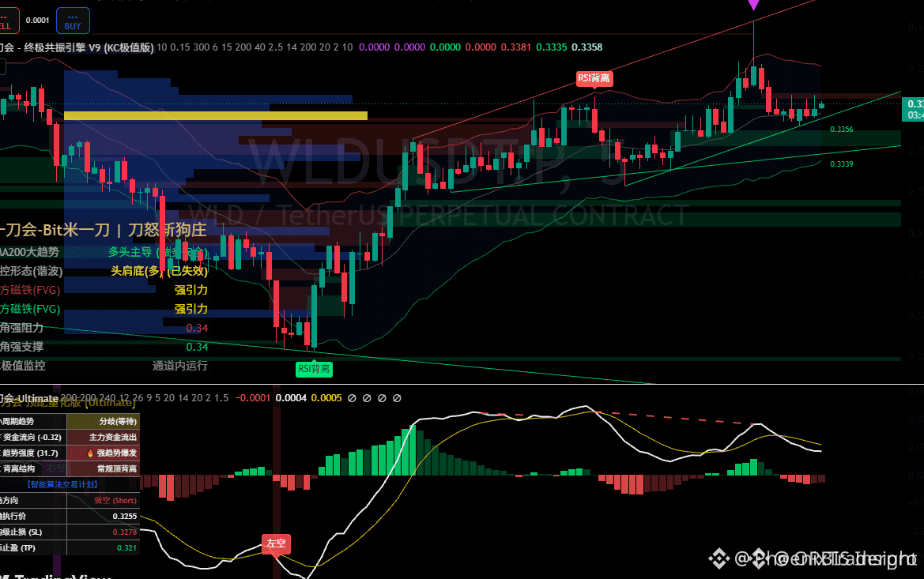924x579 pixels.
Task: Click the 通道内运行 status cell
Action: pos(179,366)
